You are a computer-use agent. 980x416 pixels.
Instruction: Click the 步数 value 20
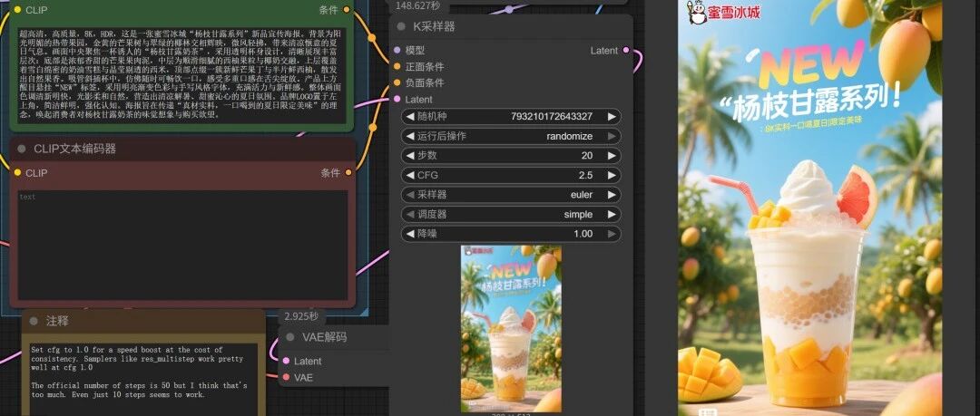click(587, 156)
